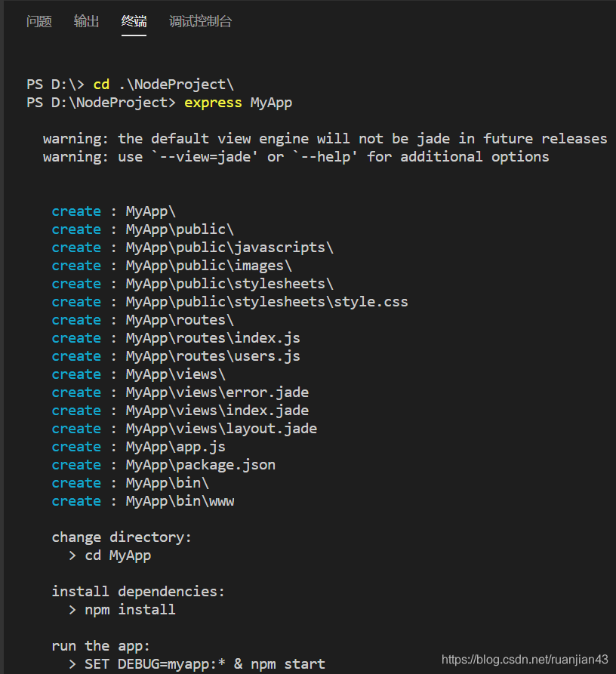This screenshot has height=674, width=616.
Task: Switch to the 问题 tab
Action: pyautogui.click(x=38, y=21)
